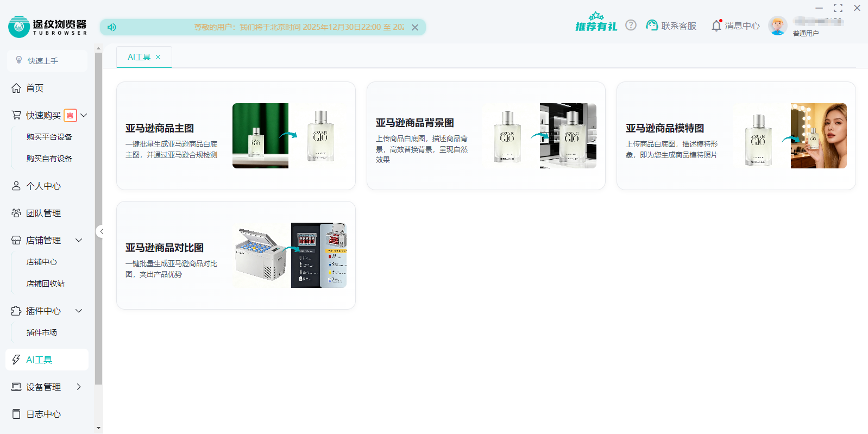Close the AI工具 tab
Screen dimensions: 868x434
(x=158, y=57)
